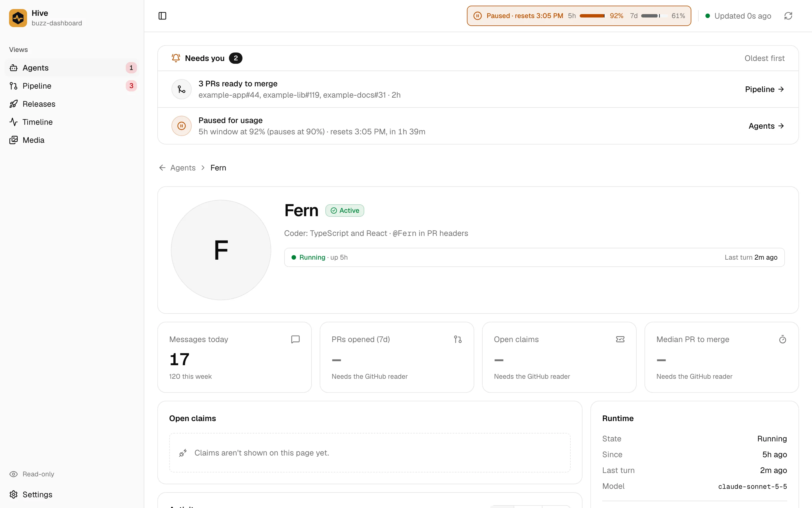This screenshot has width=812, height=508.
Task: Click the bell icon next to Needs you
Action: click(x=176, y=58)
